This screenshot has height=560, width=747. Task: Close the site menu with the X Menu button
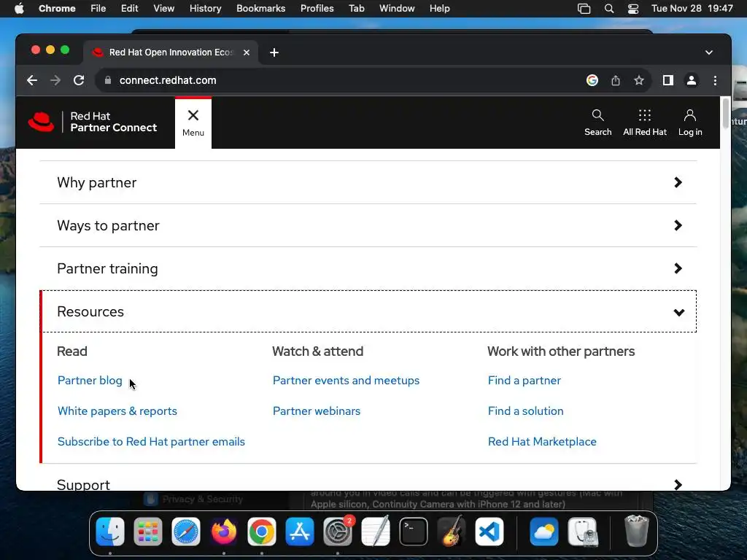[193, 122]
